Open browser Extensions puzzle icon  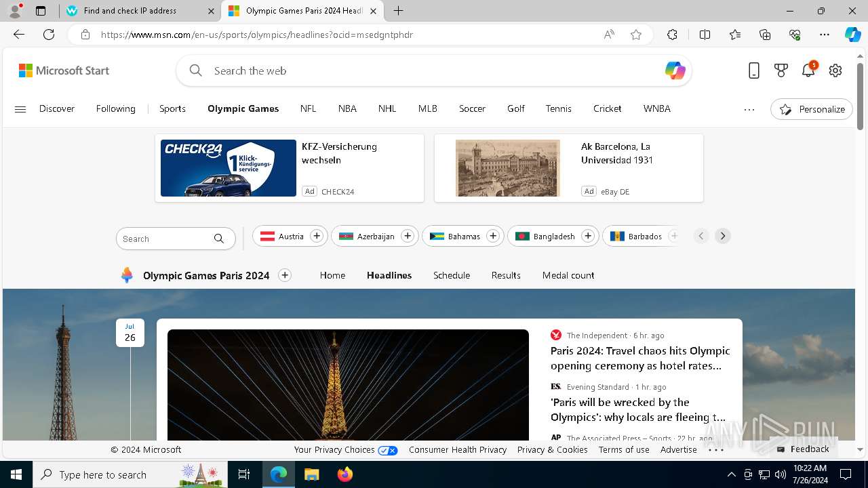pos(672,35)
